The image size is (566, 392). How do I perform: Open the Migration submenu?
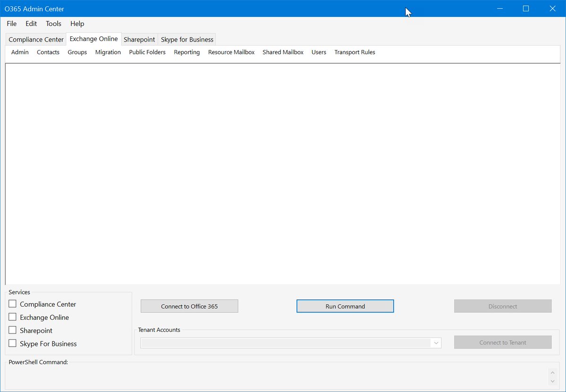(108, 52)
